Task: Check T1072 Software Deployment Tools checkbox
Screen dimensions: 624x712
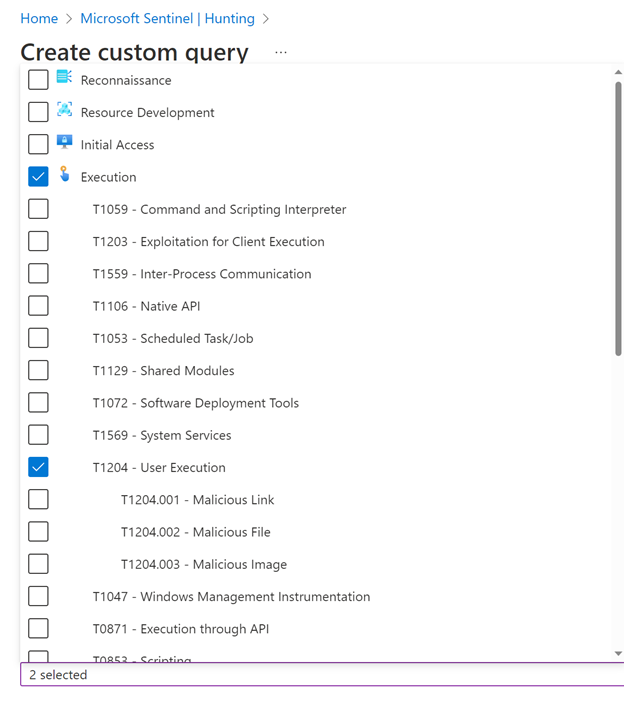Action: [x=38, y=402]
